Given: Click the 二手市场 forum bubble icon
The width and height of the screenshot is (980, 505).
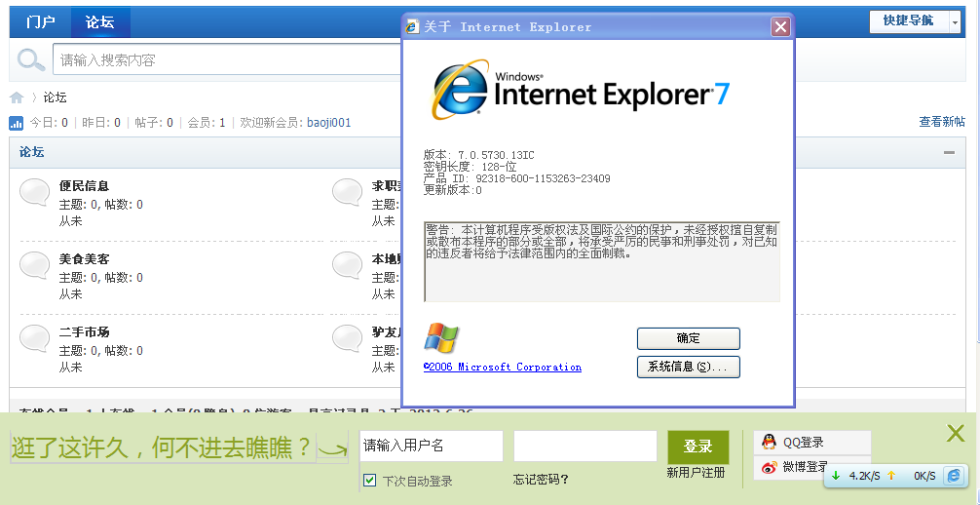Looking at the screenshot, I should pyautogui.click(x=34, y=338).
